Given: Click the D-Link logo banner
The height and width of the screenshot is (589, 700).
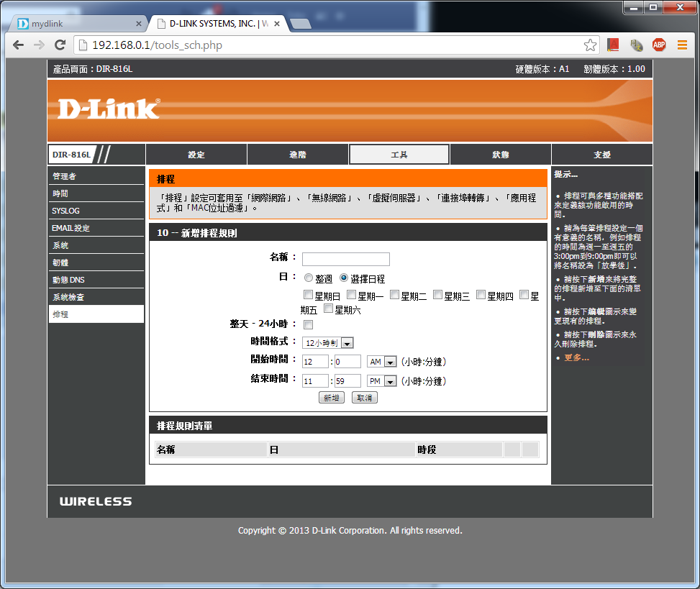Looking at the screenshot, I should 108,109.
